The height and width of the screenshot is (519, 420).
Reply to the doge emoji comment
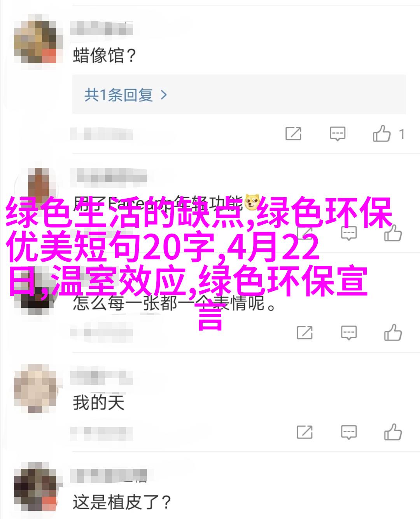[x=349, y=233]
